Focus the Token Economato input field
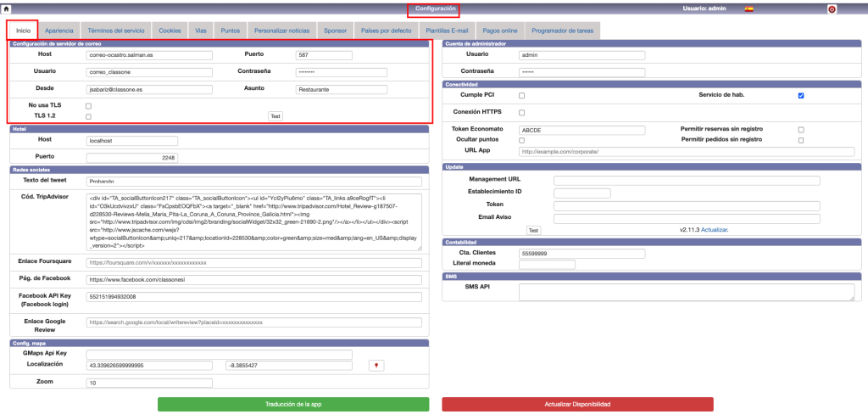Viewport: 868px width, 420px height. (581, 130)
